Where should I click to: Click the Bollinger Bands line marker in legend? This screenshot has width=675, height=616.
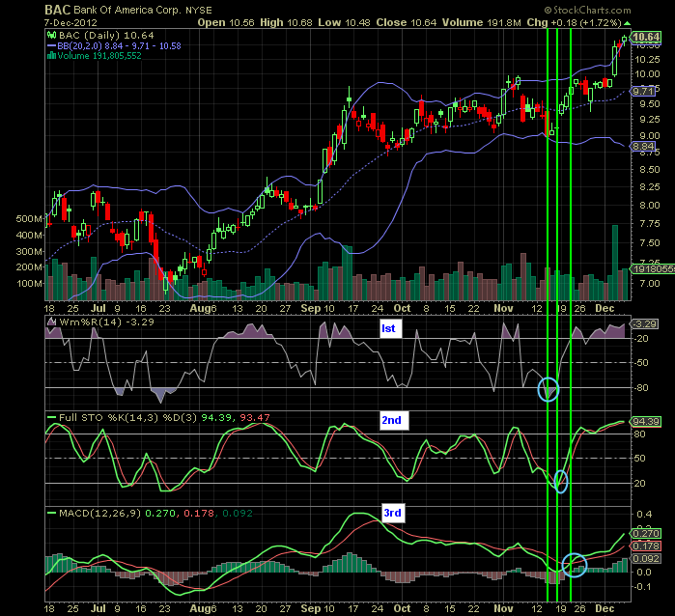[51, 46]
